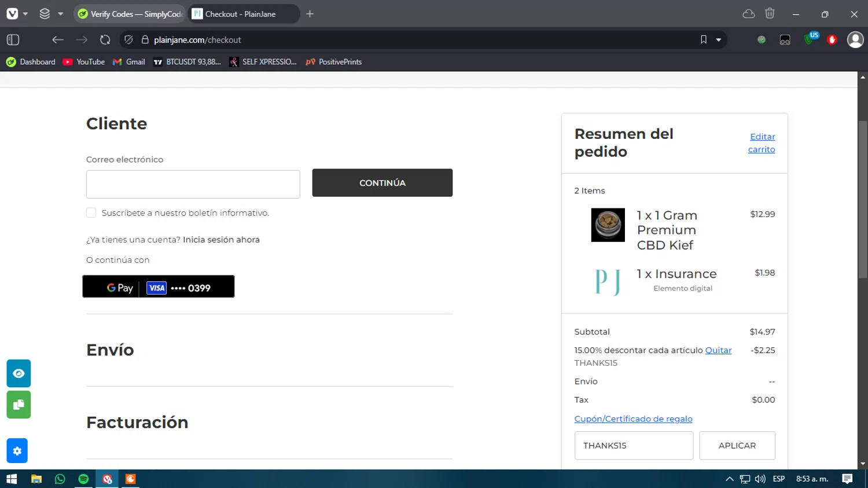The image size is (868, 488).
Task: Click the taskbar clock 8:53 a. m.
Action: coord(812,479)
